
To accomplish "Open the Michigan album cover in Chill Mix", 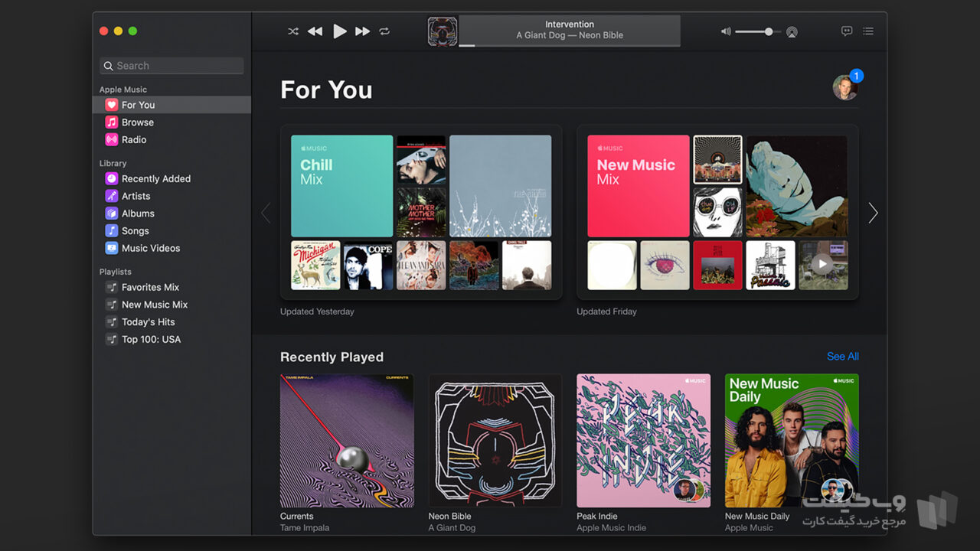I will [x=315, y=266].
